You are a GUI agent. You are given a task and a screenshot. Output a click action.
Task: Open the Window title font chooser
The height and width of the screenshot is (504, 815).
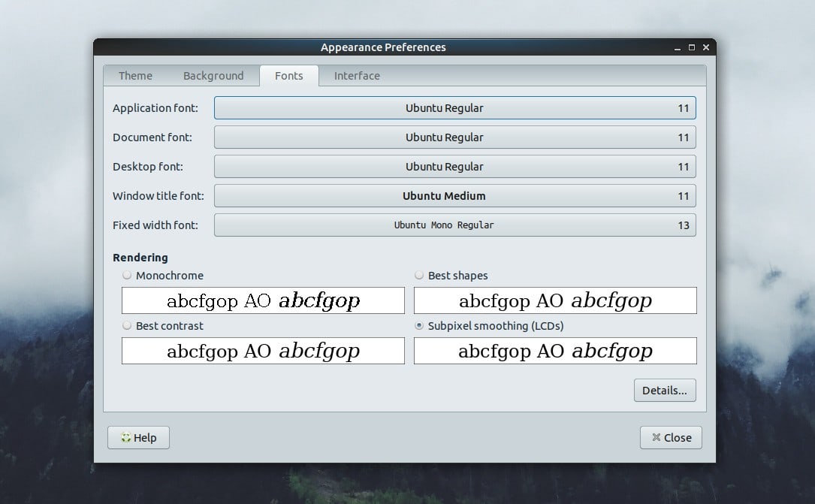coord(454,196)
